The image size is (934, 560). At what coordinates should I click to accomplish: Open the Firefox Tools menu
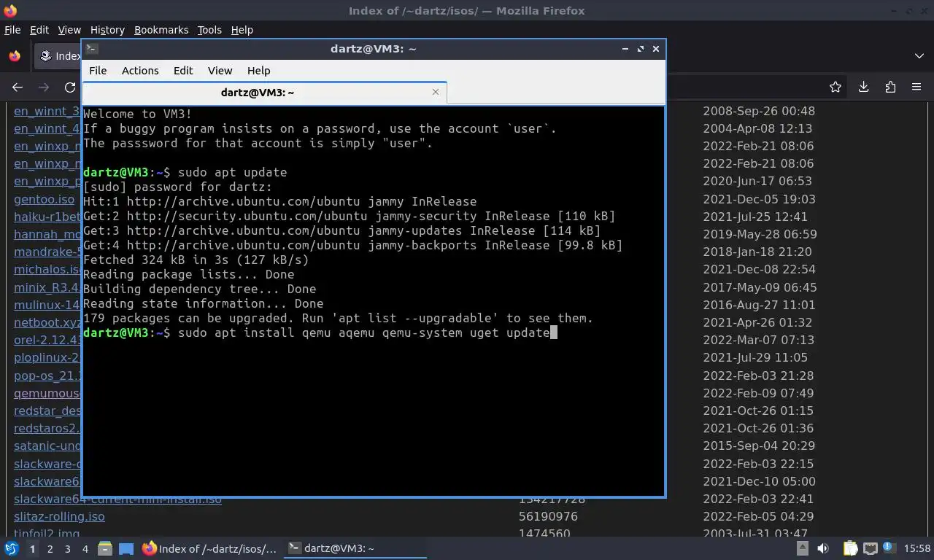click(x=209, y=30)
